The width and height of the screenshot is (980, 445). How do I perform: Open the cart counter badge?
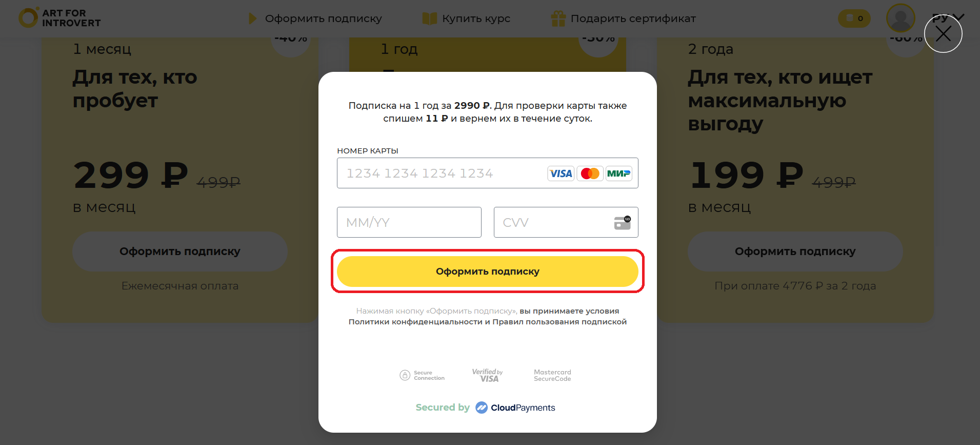coord(854,18)
